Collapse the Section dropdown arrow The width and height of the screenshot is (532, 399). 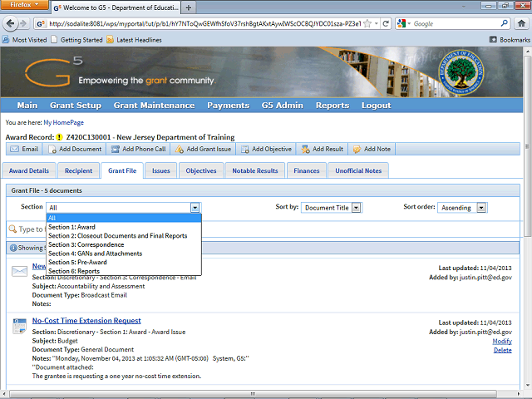pyautogui.click(x=195, y=207)
